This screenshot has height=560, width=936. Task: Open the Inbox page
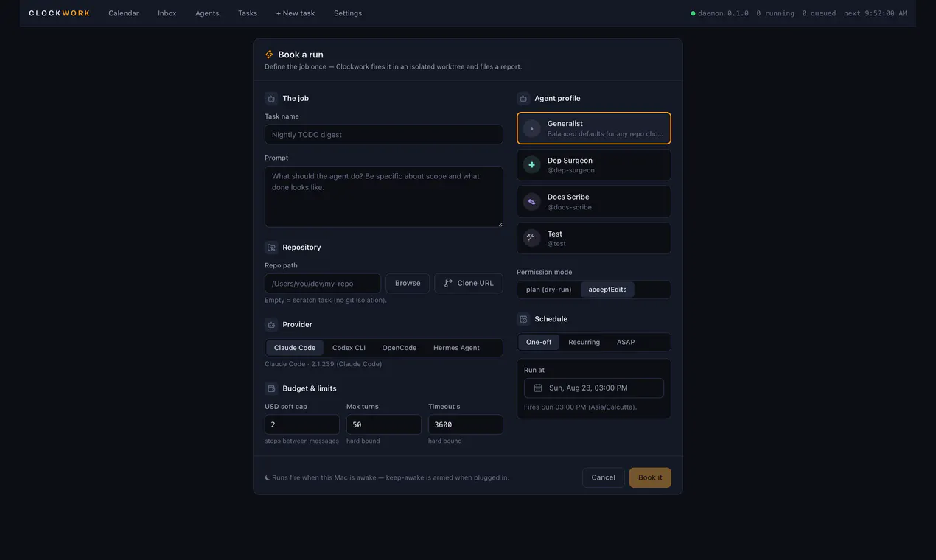(x=167, y=13)
